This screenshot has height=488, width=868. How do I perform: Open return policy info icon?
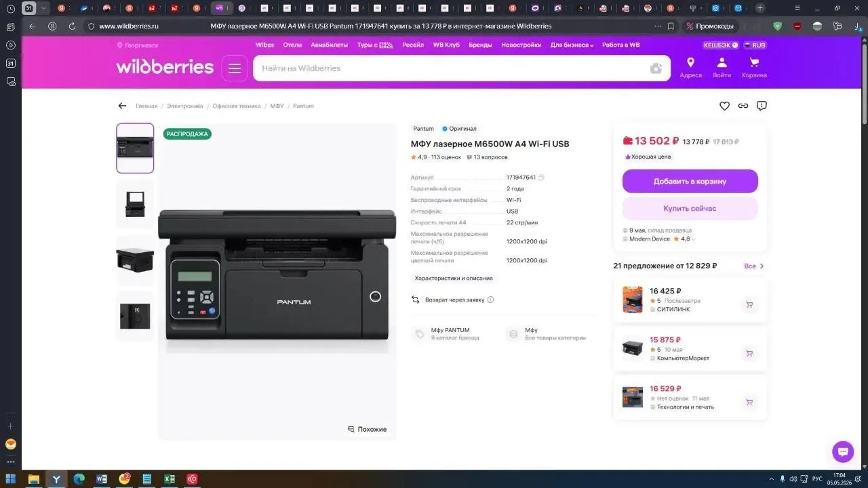(x=490, y=300)
